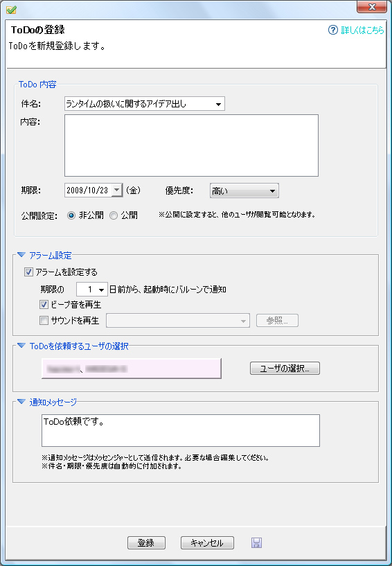This screenshot has width=392, height=566.
Task: Open the 件名 combo box dropdown arrow
Action: click(x=218, y=105)
